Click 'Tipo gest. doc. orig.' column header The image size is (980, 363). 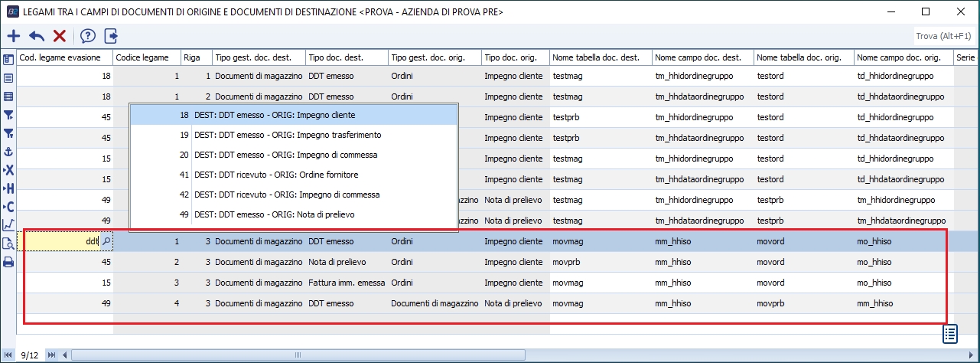click(435, 58)
